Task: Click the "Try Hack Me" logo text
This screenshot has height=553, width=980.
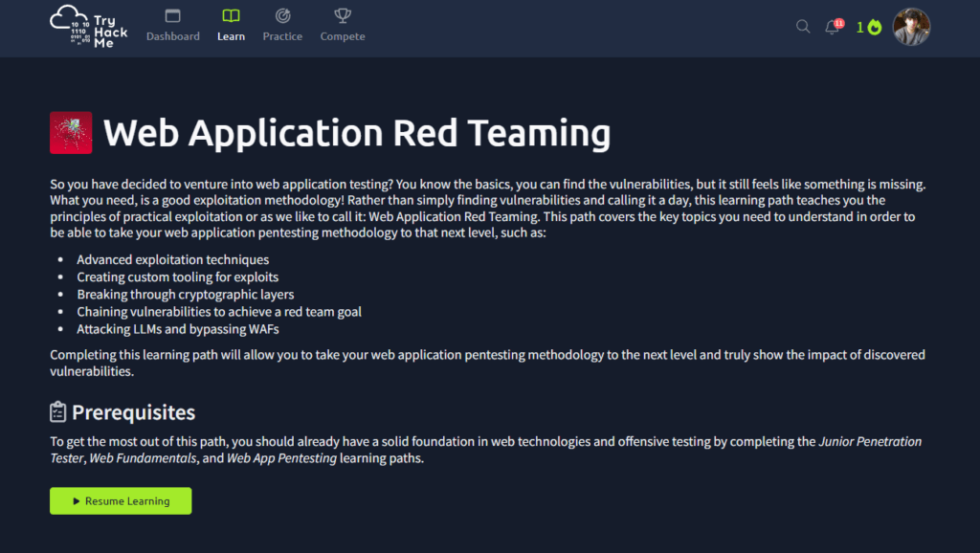Action: tap(110, 32)
